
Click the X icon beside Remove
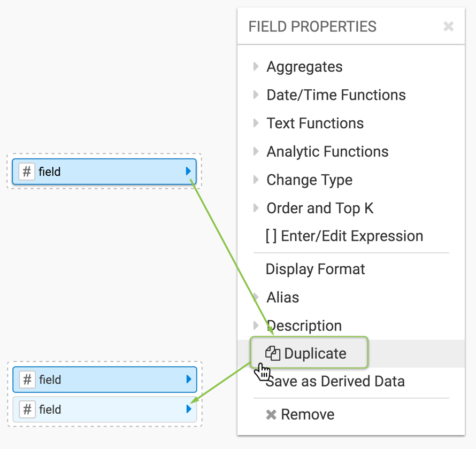pyautogui.click(x=271, y=415)
